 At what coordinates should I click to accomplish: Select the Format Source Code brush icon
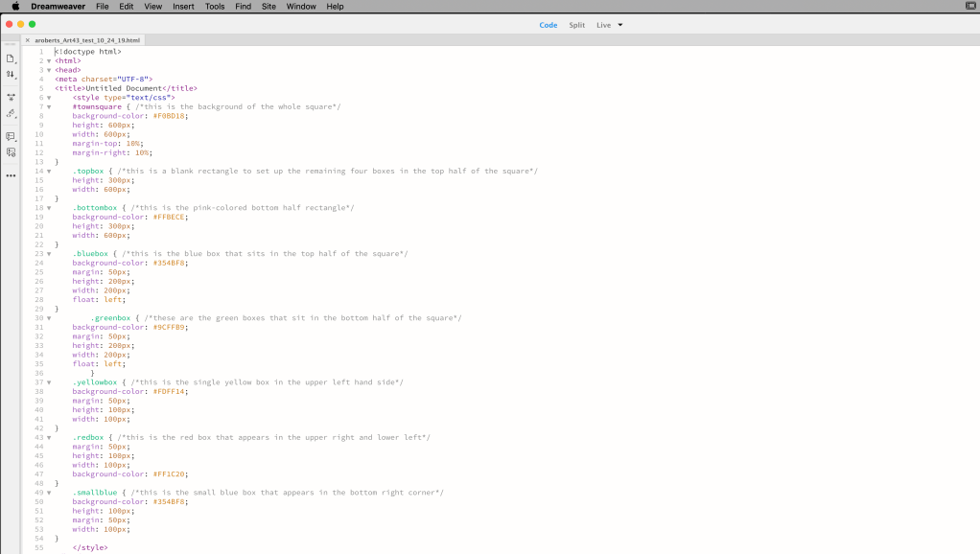pyautogui.click(x=11, y=114)
